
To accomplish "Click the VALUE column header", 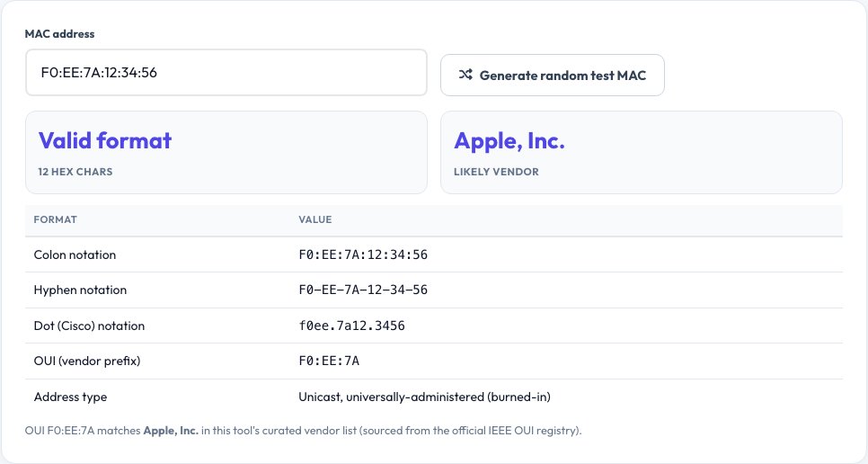I will coord(315,219).
